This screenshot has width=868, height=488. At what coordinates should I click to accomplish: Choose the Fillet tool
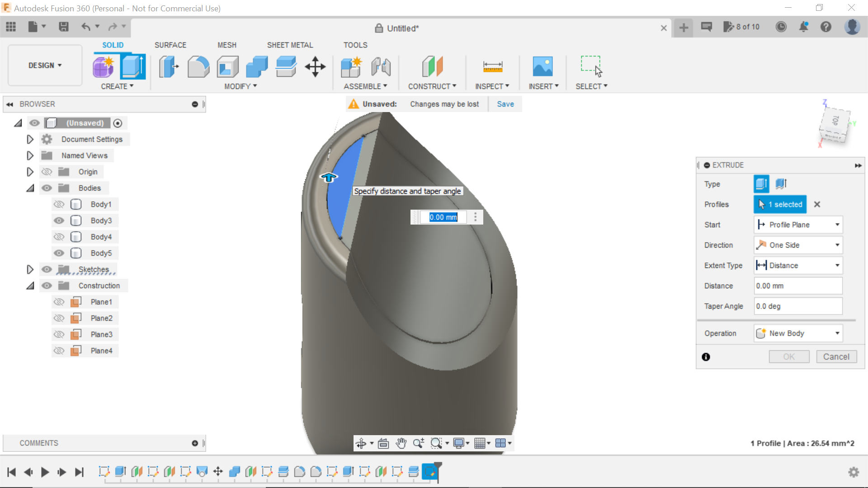point(198,67)
